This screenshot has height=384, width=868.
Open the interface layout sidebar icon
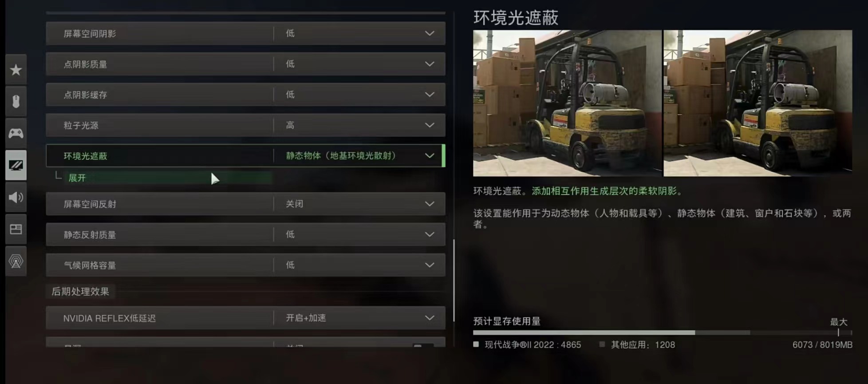coord(16,229)
